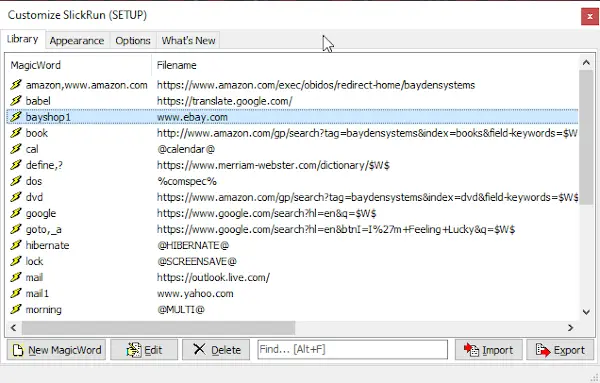Click the vertical scrollbar thumb
Image resolution: width=600 pixels, height=383 pixels.
click(x=586, y=137)
